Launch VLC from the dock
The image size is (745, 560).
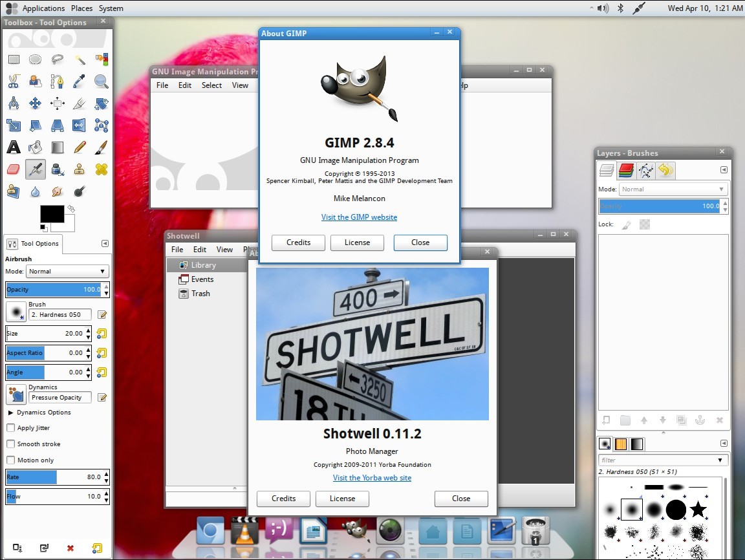pos(244,530)
